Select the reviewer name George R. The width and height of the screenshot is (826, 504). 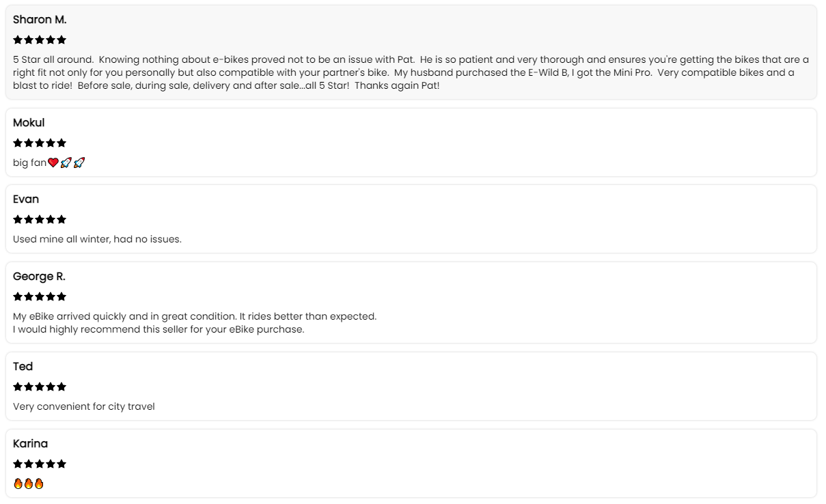click(39, 277)
